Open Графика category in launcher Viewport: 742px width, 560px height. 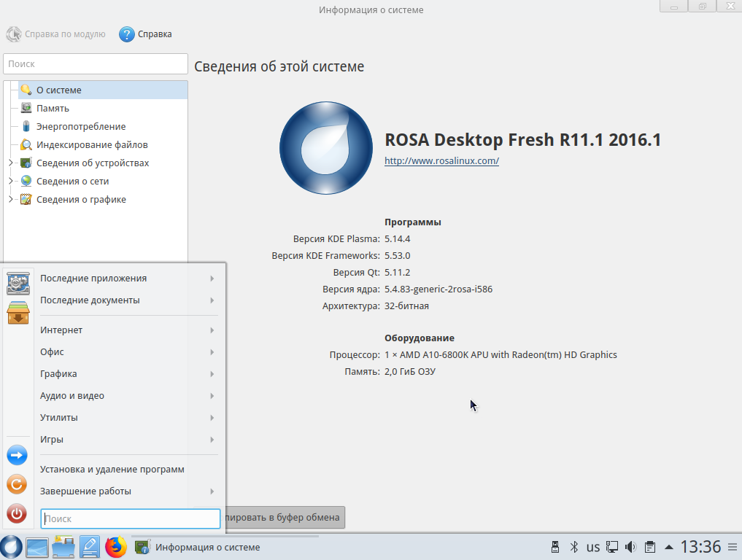point(128,373)
